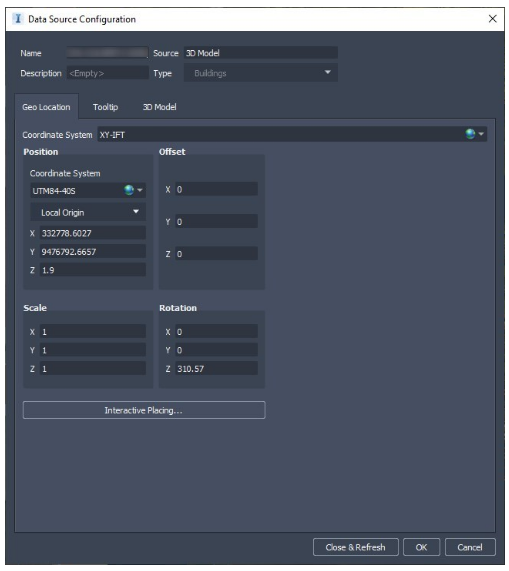Click the Interactive Placing button
The width and height of the screenshot is (509, 571).
pyautogui.click(x=144, y=410)
